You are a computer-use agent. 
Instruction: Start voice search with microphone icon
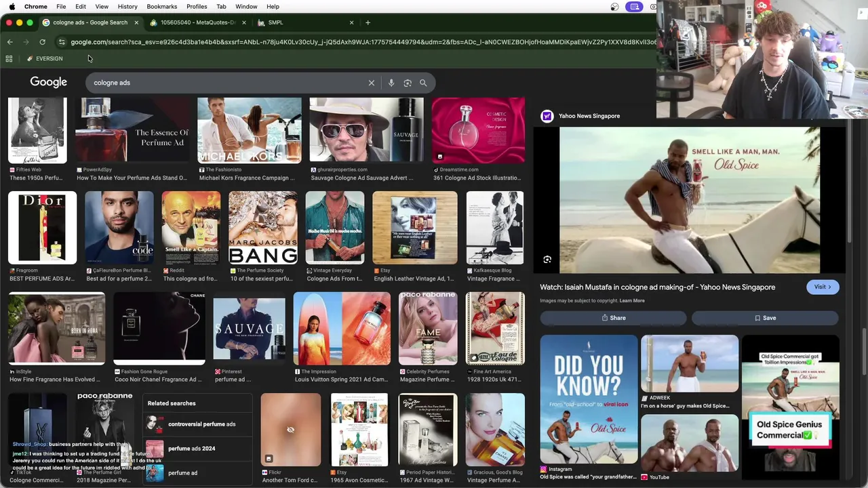click(391, 83)
